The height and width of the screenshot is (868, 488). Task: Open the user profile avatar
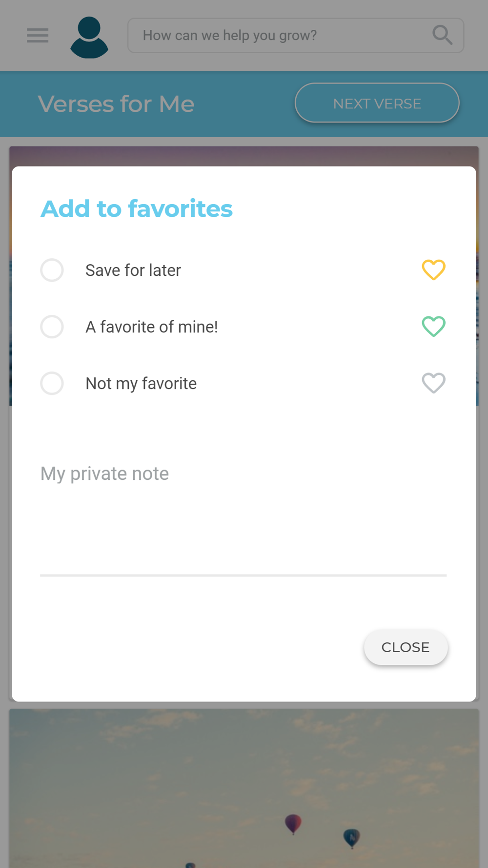pyautogui.click(x=89, y=38)
